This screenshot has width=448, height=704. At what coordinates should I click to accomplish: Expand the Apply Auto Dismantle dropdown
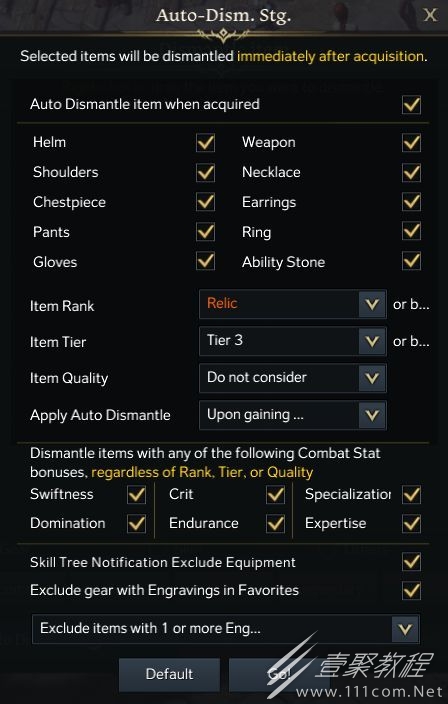293,415
